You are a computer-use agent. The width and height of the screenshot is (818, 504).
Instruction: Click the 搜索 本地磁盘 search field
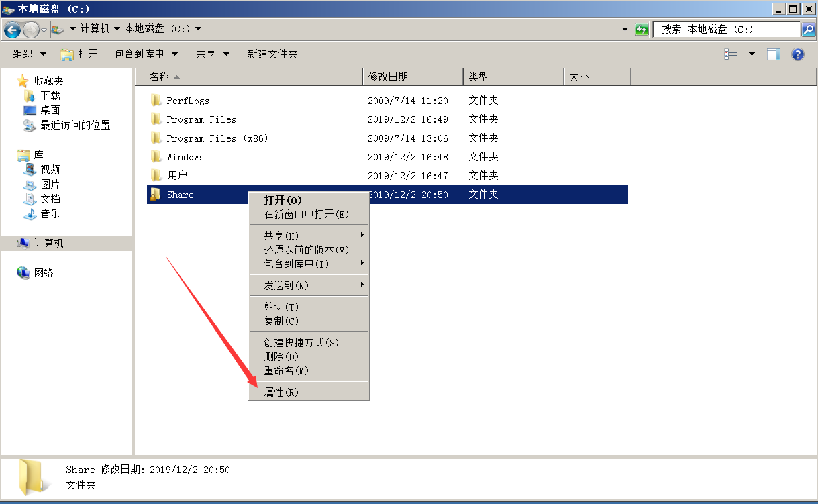point(726,30)
